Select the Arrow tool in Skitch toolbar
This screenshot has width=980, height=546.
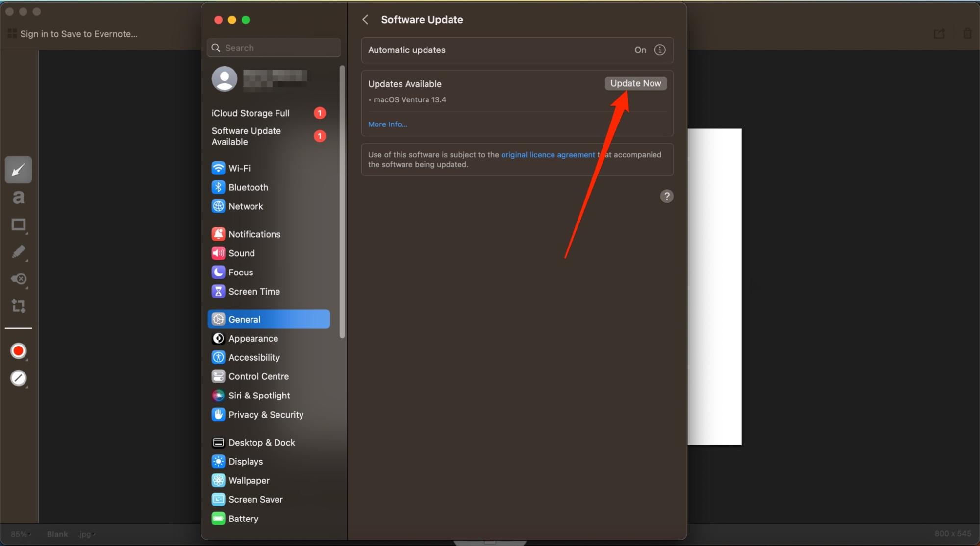19,170
